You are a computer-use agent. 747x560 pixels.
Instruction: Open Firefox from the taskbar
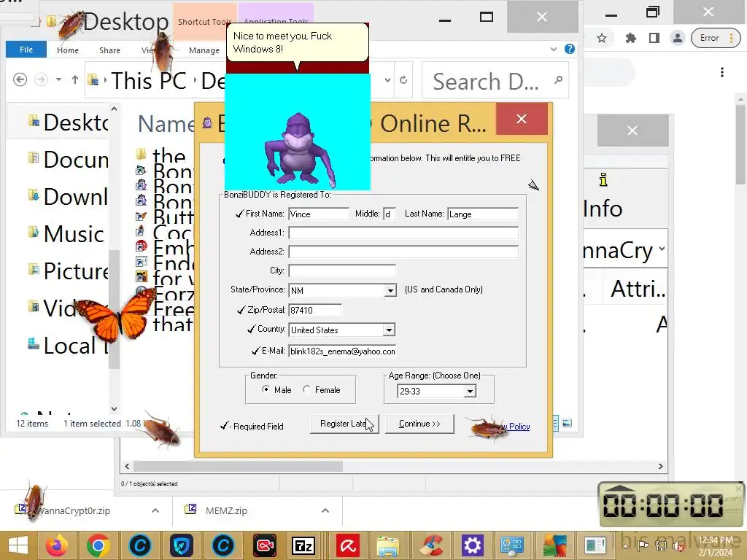[57, 545]
